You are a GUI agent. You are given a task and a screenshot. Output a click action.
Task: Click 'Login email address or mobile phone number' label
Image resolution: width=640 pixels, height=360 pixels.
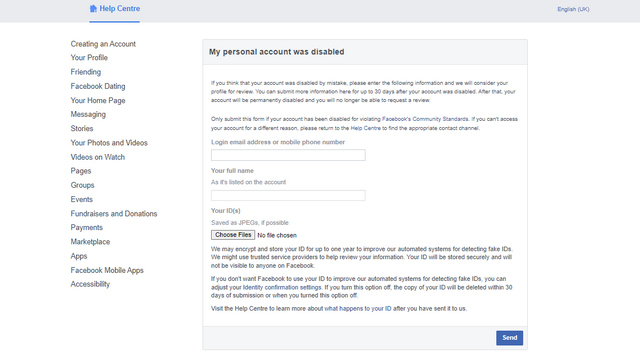[x=278, y=142]
